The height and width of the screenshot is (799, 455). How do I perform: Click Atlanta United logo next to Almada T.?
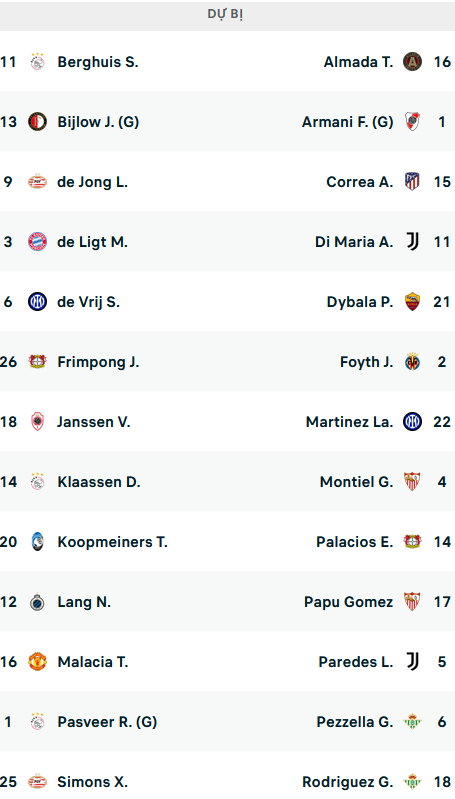coord(412,62)
